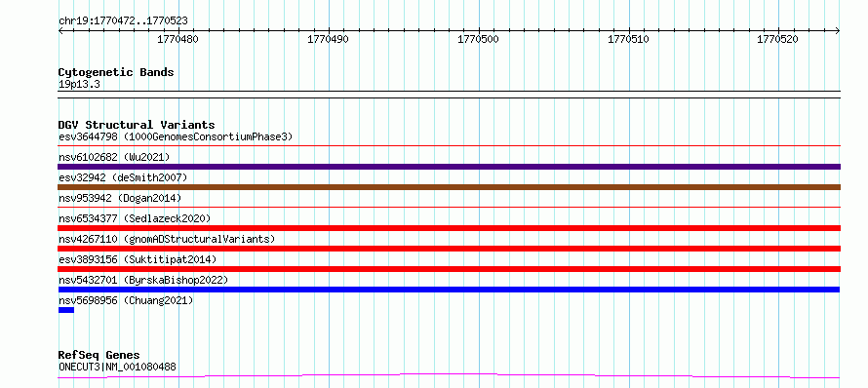The width and height of the screenshot is (868, 388).
Task: Click ruler position 1770510
Action: point(628,39)
